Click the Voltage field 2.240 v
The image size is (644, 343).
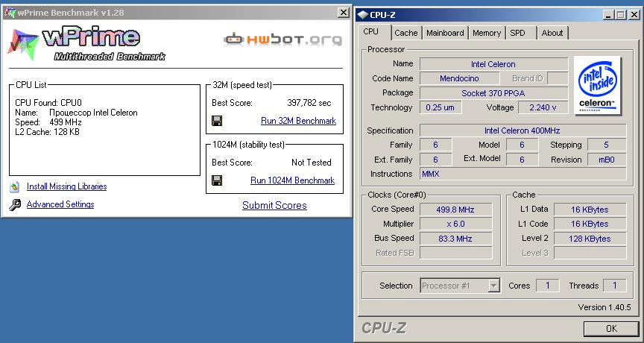[543, 107]
